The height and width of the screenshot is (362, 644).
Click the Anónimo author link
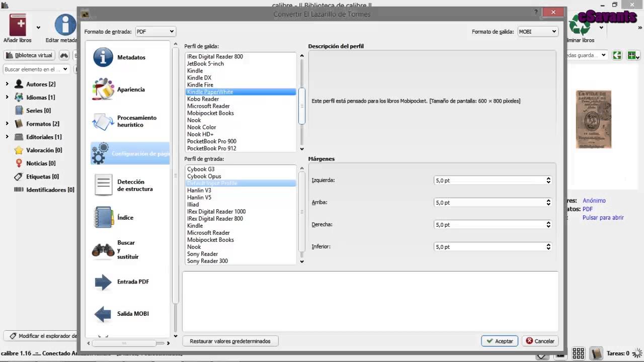tap(594, 201)
